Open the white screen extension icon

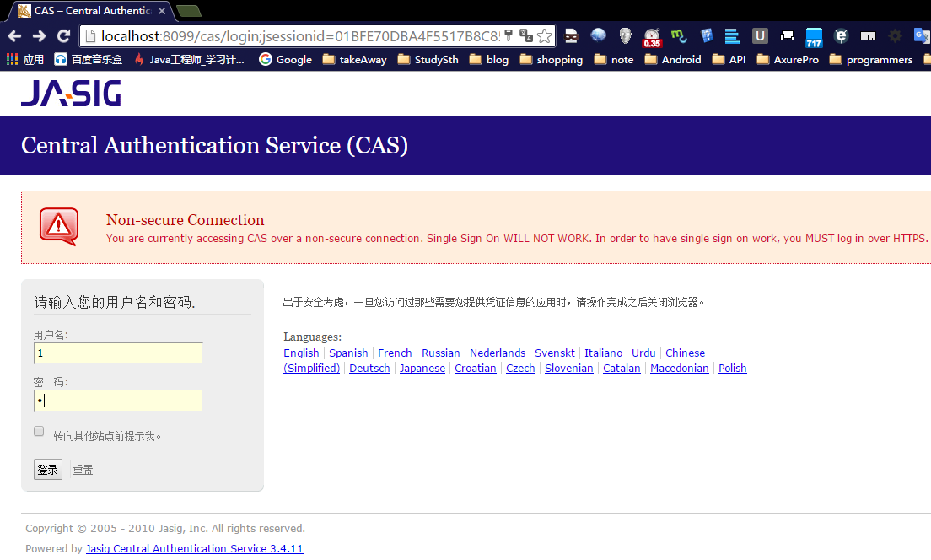(x=787, y=36)
